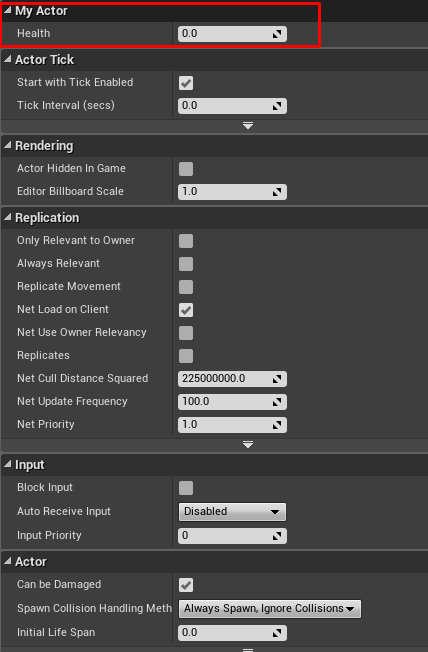The width and height of the screenshot is (428, 652).
Task: Uncheck the Can be Damaged checkbox
Action: (186, 585)
